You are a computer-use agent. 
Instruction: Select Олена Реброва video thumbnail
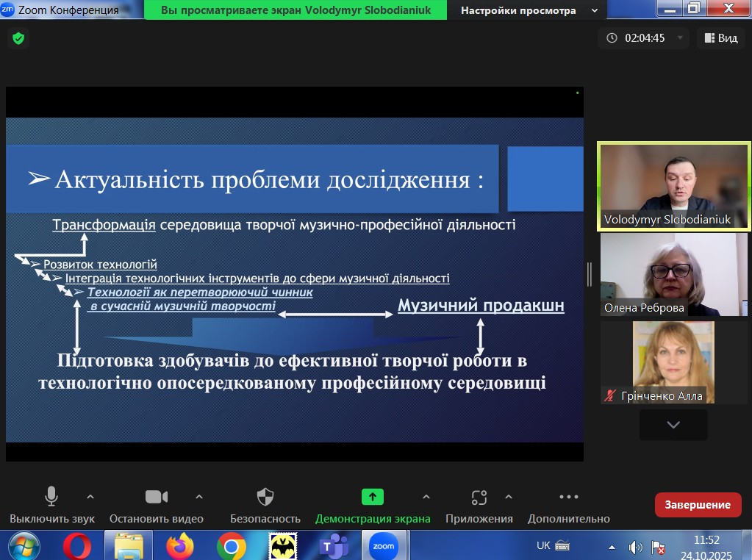pos(675,275)
